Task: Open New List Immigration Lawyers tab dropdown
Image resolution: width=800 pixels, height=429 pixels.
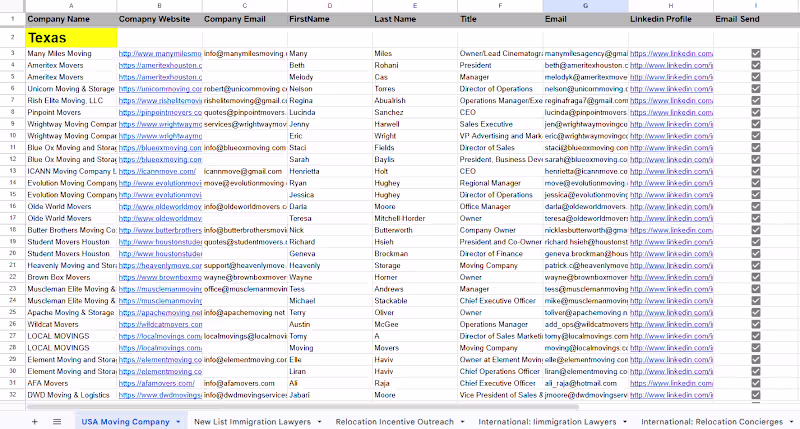Action: (319, 422)
